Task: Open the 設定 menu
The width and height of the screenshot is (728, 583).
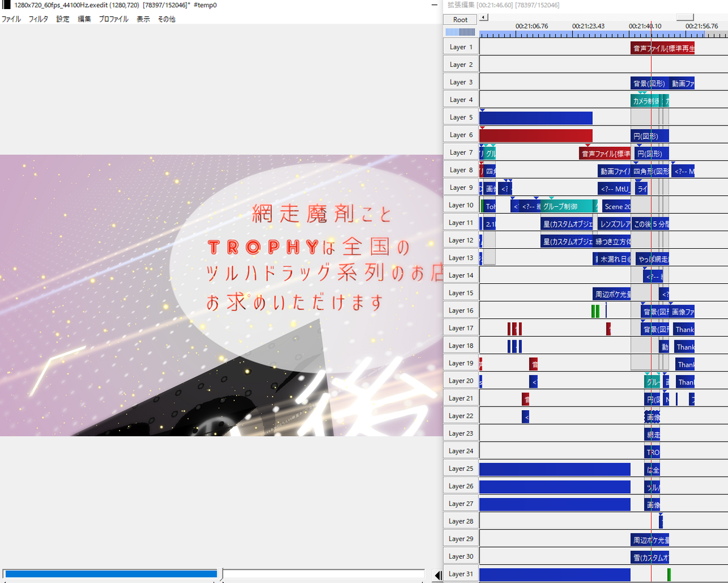Action: 63,19
